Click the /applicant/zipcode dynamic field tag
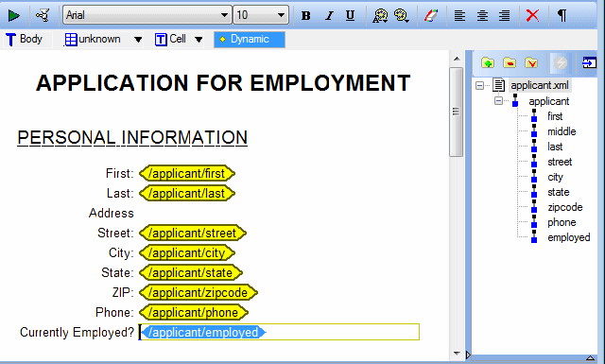 click(x=199, y=292)
